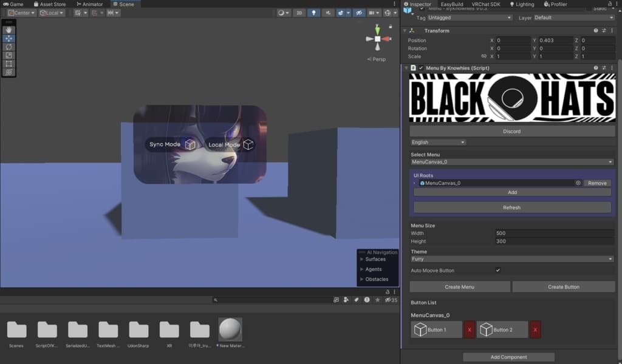Select the New Material sphere thumbnail
622x364 pixels.
230,329
